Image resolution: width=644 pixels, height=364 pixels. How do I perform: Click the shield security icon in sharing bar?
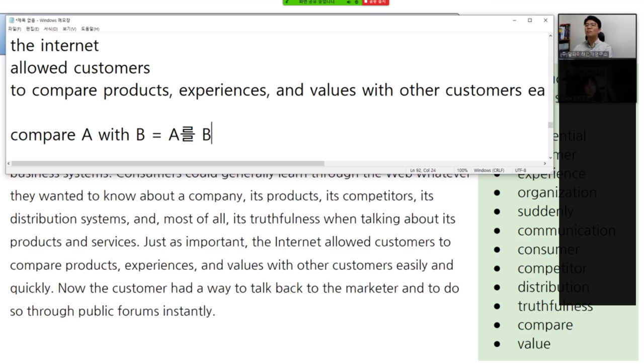click(x=356, y=2)
